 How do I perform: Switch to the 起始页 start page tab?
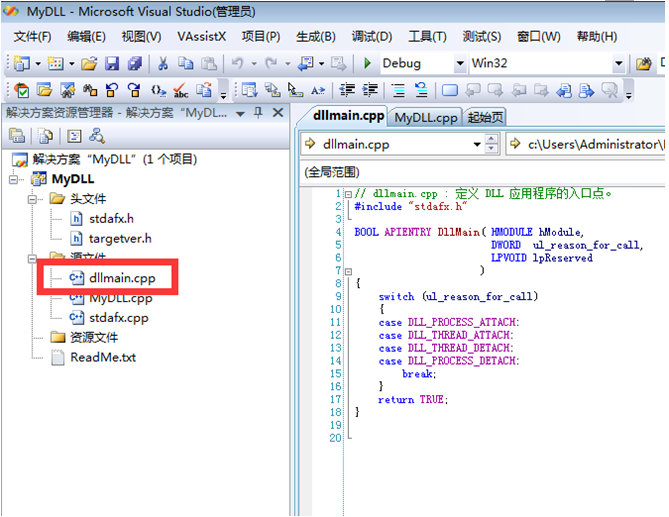485,117
